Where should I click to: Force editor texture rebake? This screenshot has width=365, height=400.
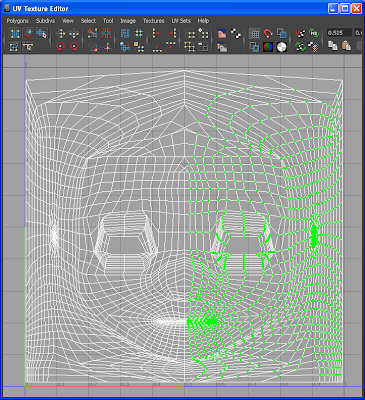pos(300,47)
